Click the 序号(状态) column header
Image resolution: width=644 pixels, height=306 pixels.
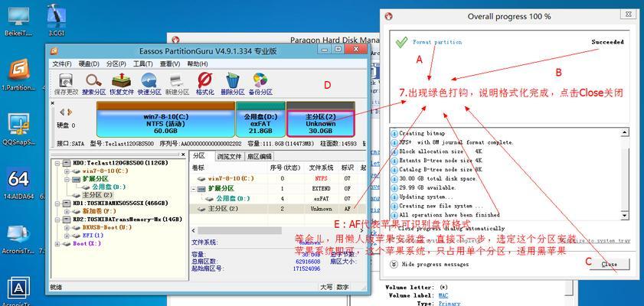click(285, 168)
